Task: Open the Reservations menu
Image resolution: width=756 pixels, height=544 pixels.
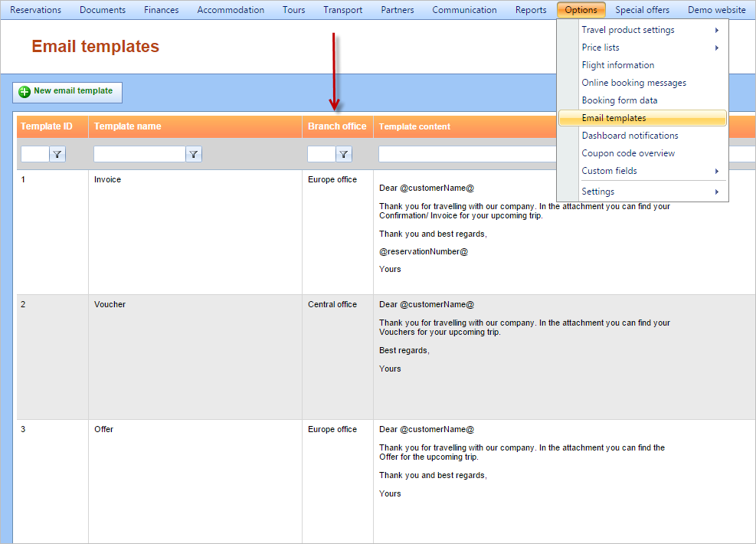Action: (x=36, y=10)
